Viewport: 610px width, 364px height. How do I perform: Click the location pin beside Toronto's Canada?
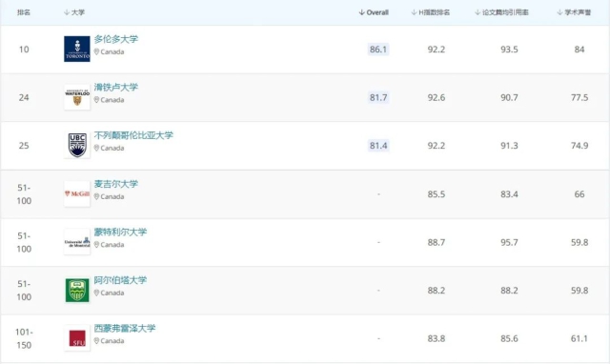[x=96, y=51]
